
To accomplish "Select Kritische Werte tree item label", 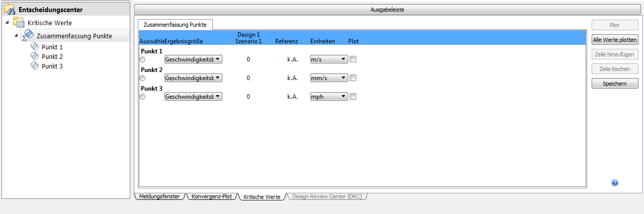I will (x=50, y=23).
